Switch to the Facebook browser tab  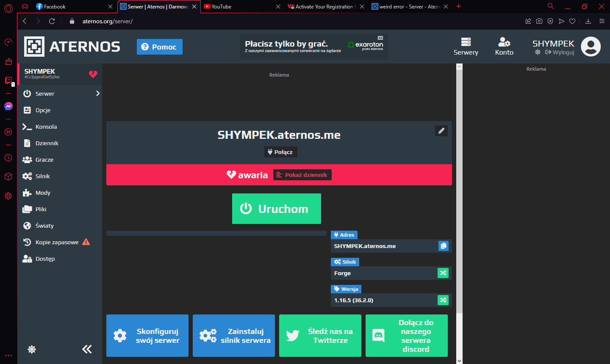pyautogui.click(x=74, y=6)
